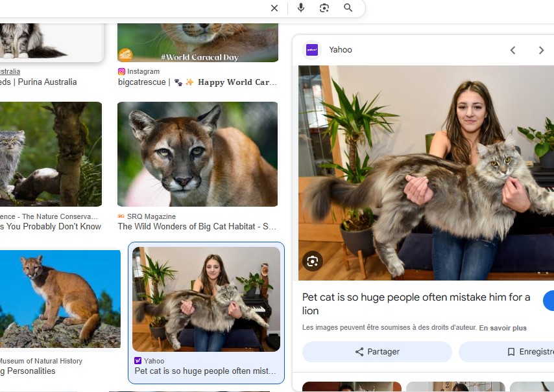554x392 pixels.
Task: Open the mountain lion on rock thumbnail
Action: pos(60,299)
